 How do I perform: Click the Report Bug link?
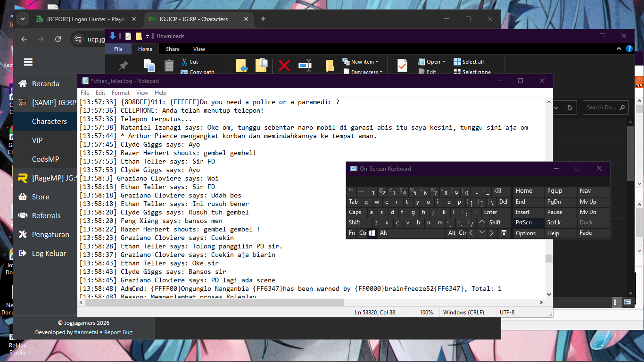pos(118,332)
